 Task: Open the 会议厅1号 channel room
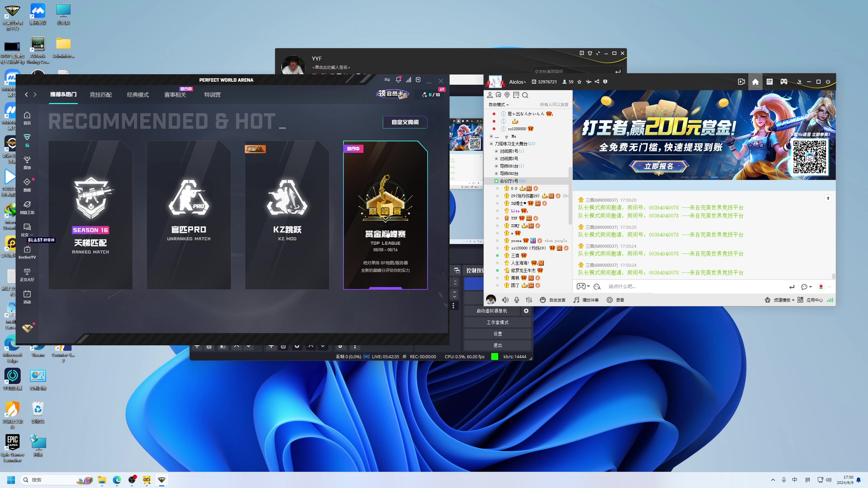513,181
